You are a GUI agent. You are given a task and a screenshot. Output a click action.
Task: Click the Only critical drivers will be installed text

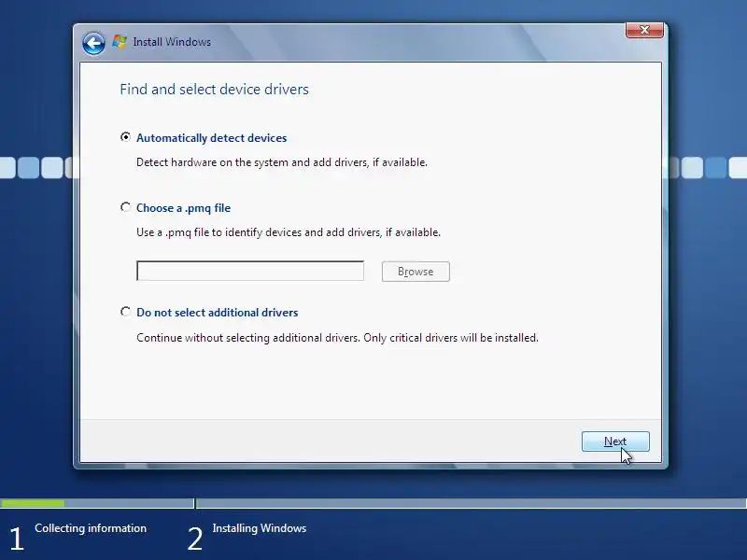coord(451,338)
